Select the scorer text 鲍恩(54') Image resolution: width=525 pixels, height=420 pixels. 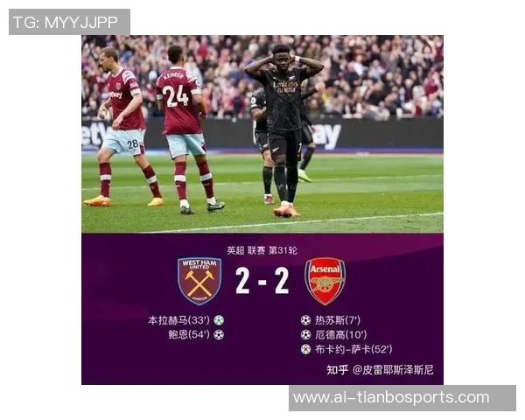pyautogui.click(x=189, y=334)
